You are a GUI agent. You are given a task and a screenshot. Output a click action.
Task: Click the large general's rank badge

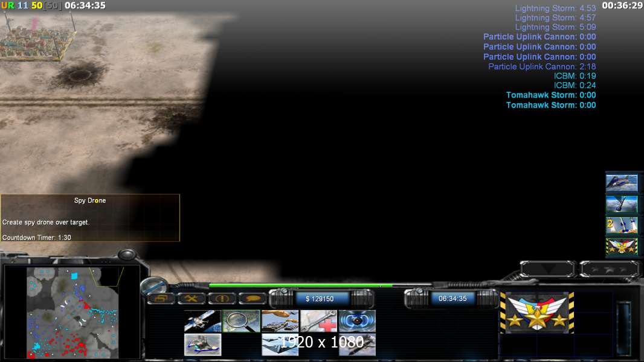tap(537, 313)
